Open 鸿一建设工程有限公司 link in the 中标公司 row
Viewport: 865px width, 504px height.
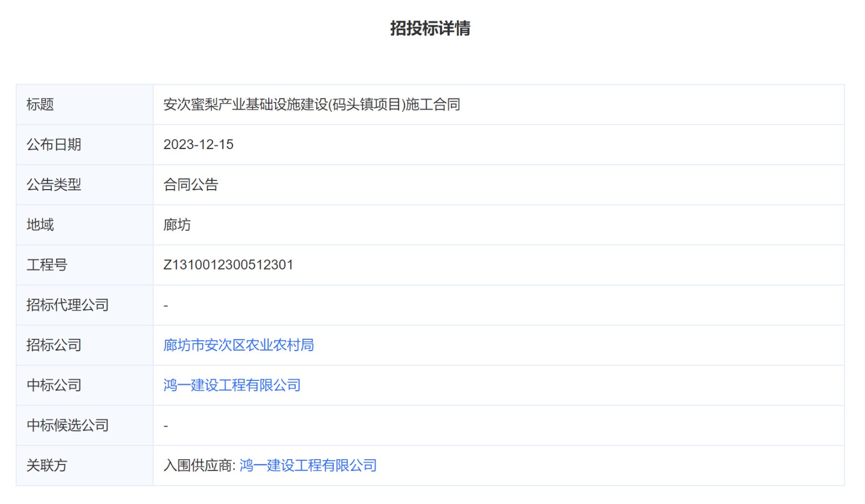[x=232, y=385]
